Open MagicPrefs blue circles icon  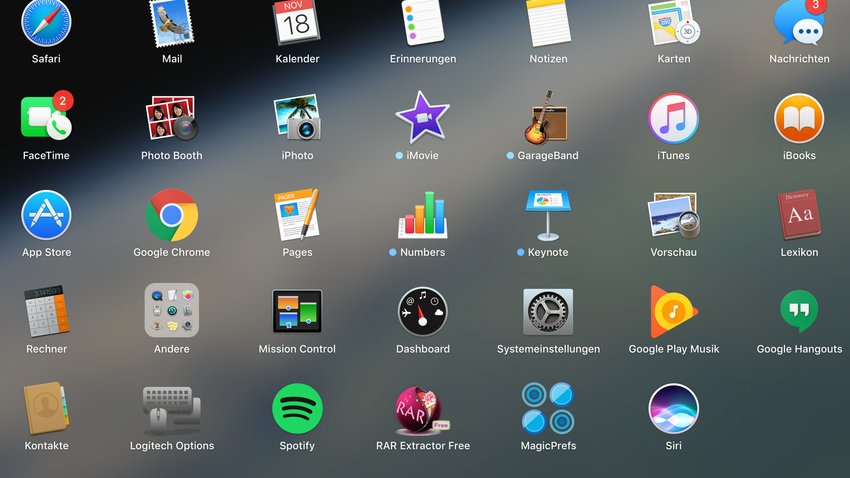click(x=549, y=409)
